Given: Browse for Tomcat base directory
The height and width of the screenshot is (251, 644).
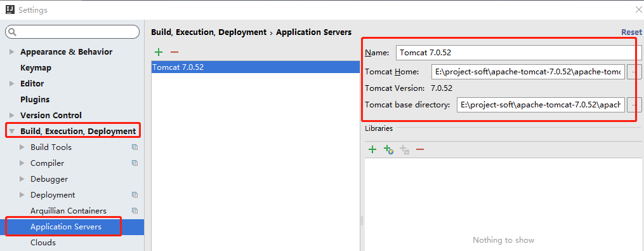Looking at the screenshot, I should (634, 104).
